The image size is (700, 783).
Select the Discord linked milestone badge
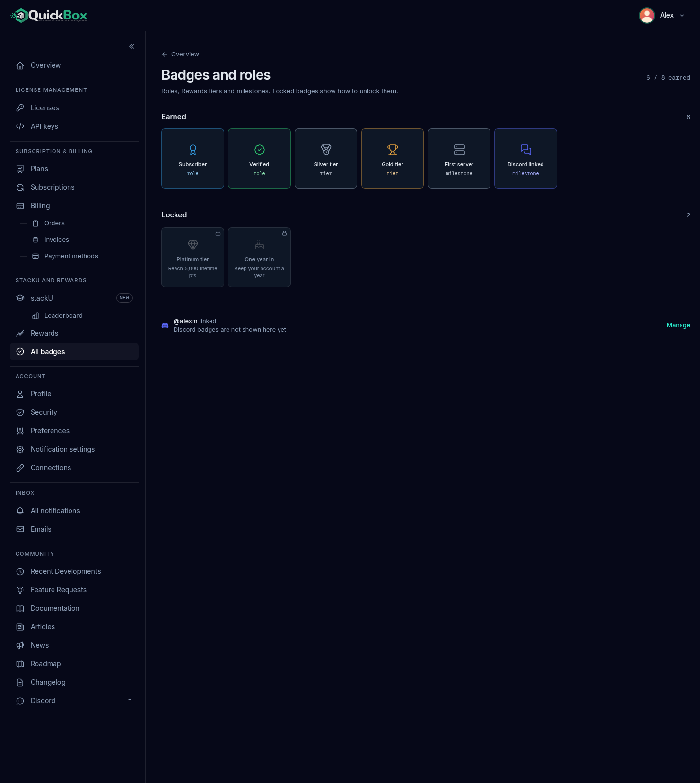click(x=525, y=159)
